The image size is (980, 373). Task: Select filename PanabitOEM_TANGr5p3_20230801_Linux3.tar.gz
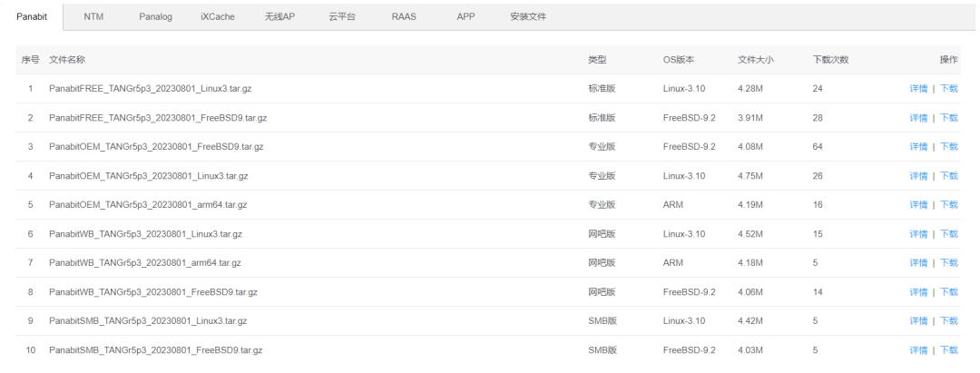(x=149, y=175)
